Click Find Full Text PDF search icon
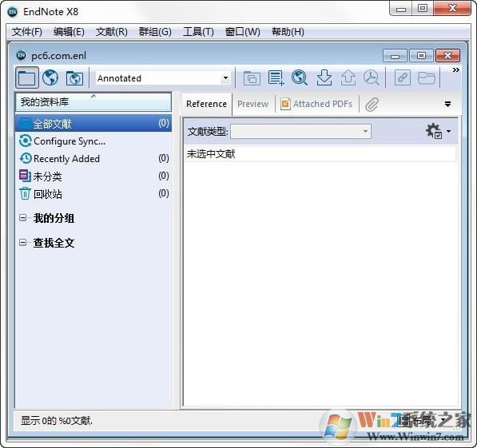The image size is (477, 448). point(372,77)
